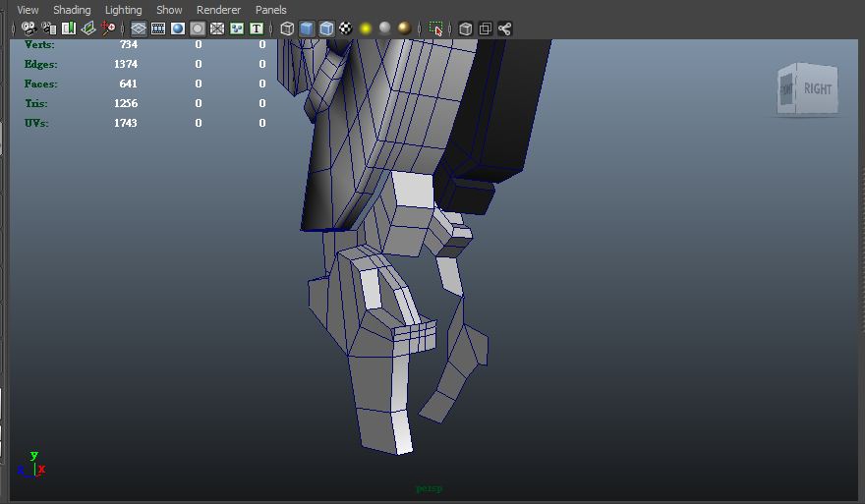Toggle the Resolution Gate sphere icon
Viewport: 865px width, 504px height.
[178, 28]
